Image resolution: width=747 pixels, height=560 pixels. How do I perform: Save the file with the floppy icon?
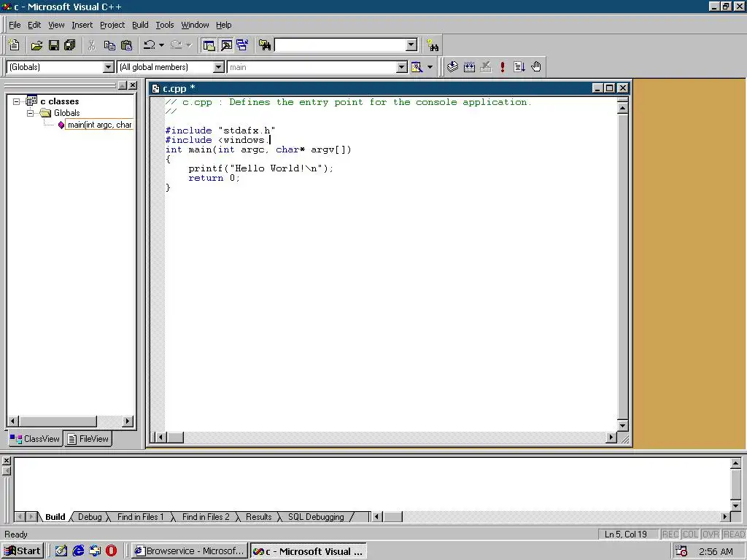54,45
